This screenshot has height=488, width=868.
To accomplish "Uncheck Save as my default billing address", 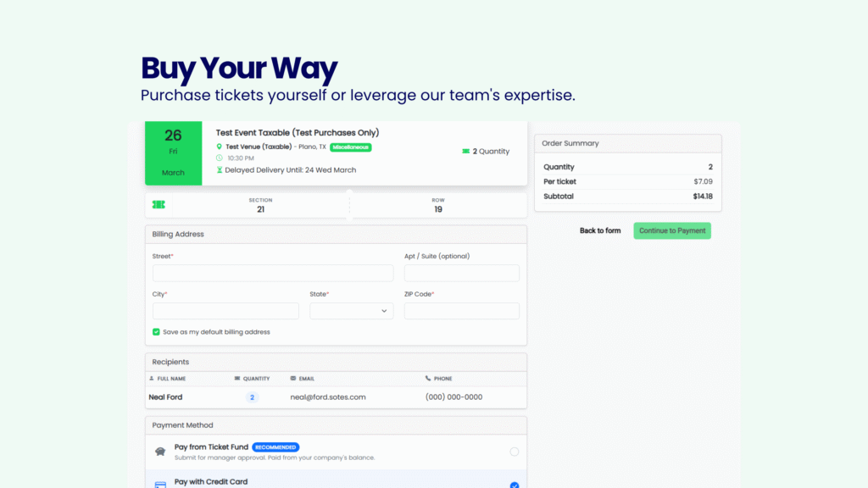I will [156, 332].
